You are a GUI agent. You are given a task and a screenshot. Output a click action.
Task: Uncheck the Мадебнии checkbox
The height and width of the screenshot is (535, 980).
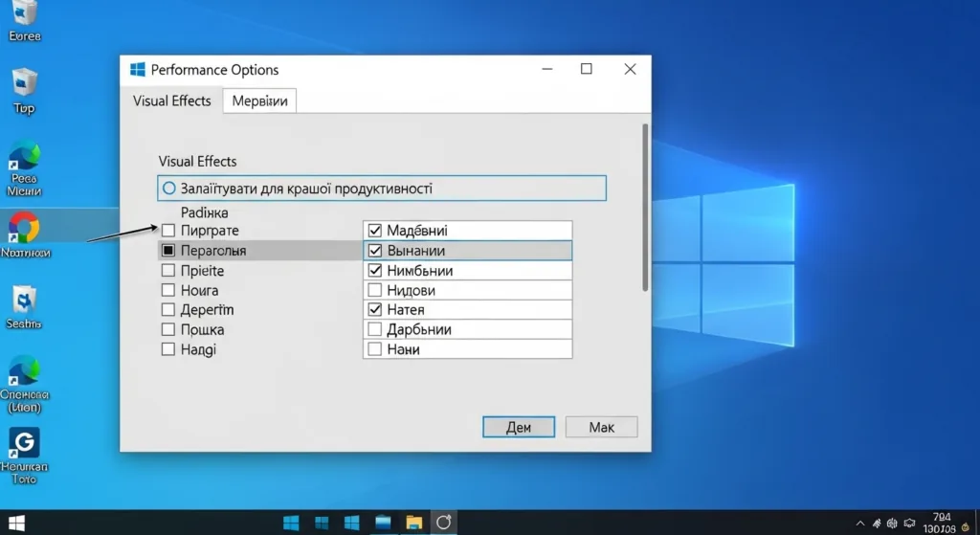tap(375, 231)
